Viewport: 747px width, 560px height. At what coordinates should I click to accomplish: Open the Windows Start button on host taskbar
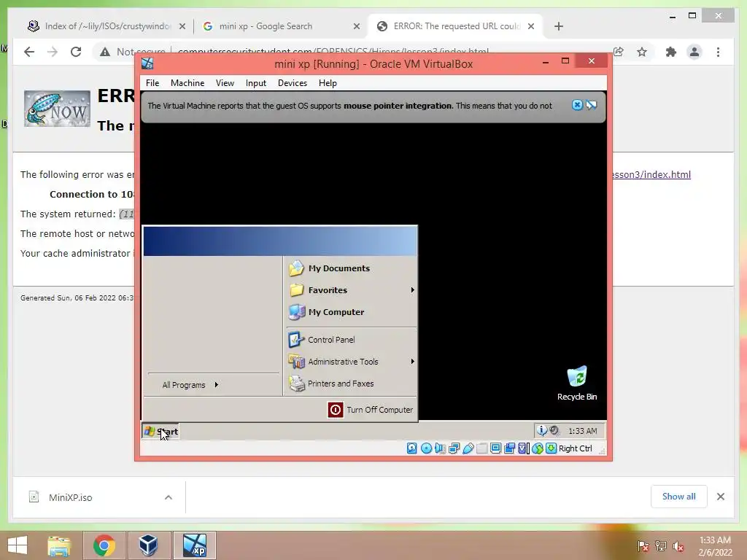point(18,545)
